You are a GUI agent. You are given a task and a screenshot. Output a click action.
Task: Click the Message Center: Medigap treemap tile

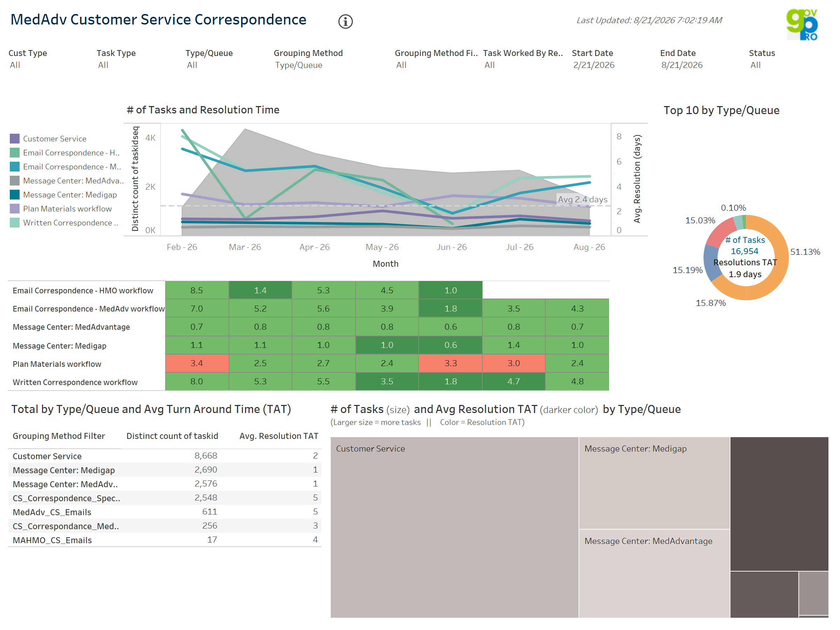point(654,483)
